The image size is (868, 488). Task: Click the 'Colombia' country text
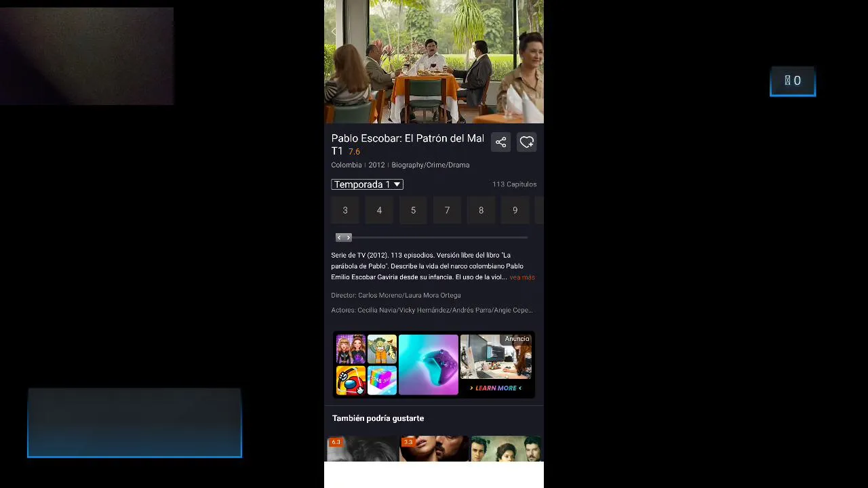pyautogui.click(x=346, y=165)
